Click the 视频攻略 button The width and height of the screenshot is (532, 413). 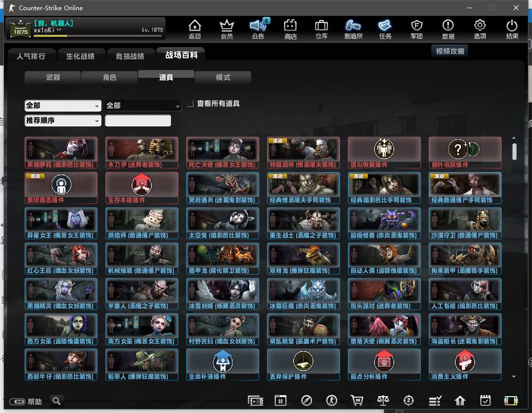point(450,51)
